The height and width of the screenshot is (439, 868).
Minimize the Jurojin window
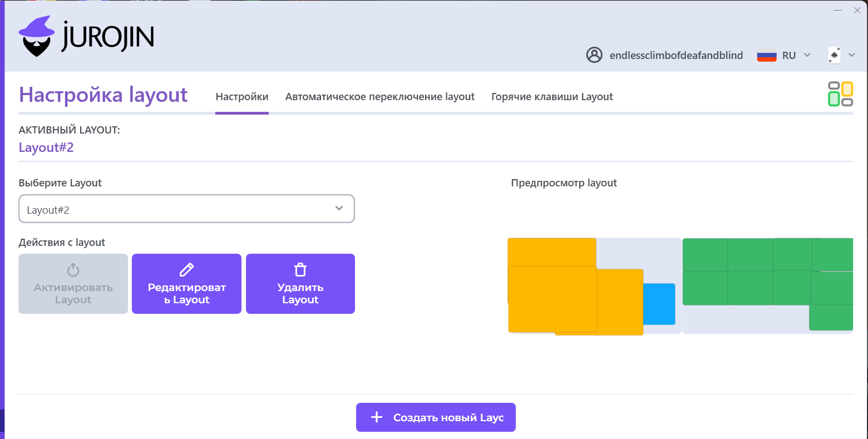(x=838, y=11)
